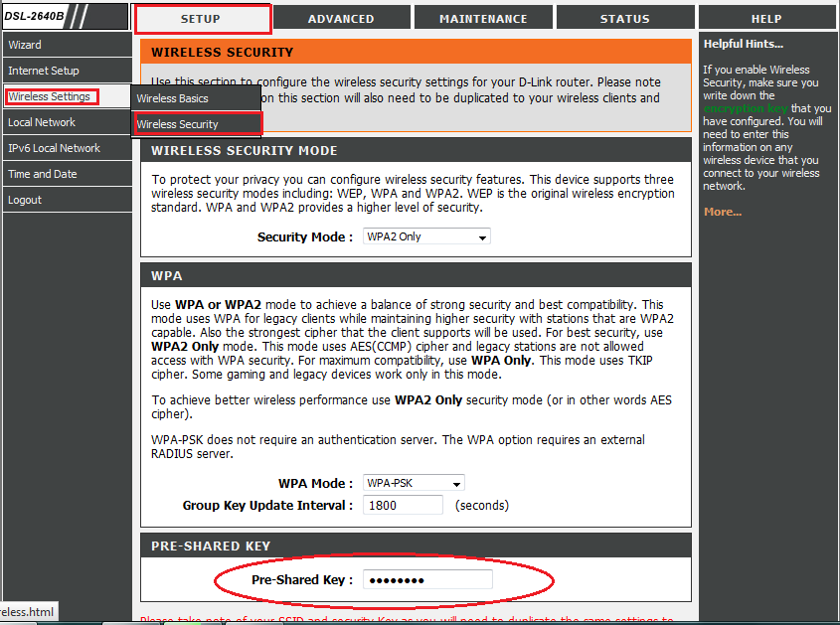Expand the Security Mode dropdown

(x=426, y=237)
